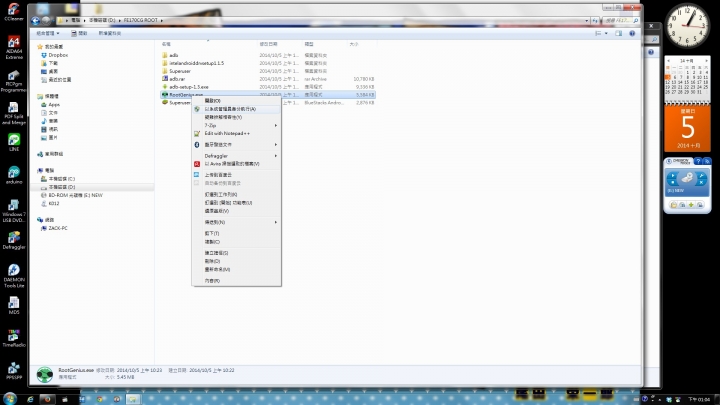Expand the Defraggler submenu in context menu
This screenshot has height=405, width=720.
pyautogui.click(x=236, y=156)
